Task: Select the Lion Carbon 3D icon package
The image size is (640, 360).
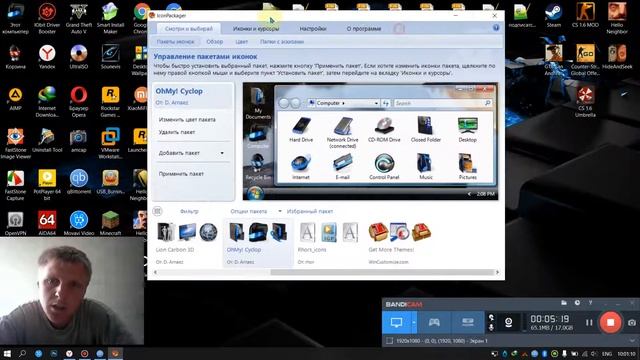Action: point(187,242)
